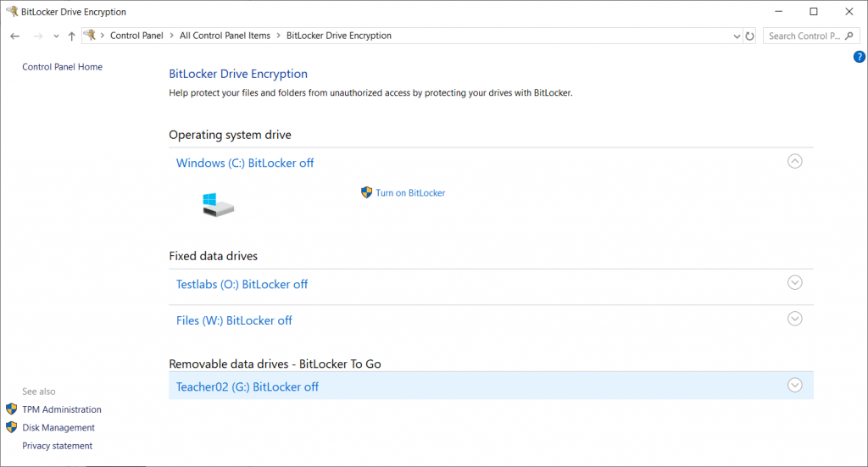
Task: Select All Control Panel Items breadcrumb
Action: point(225,36)
